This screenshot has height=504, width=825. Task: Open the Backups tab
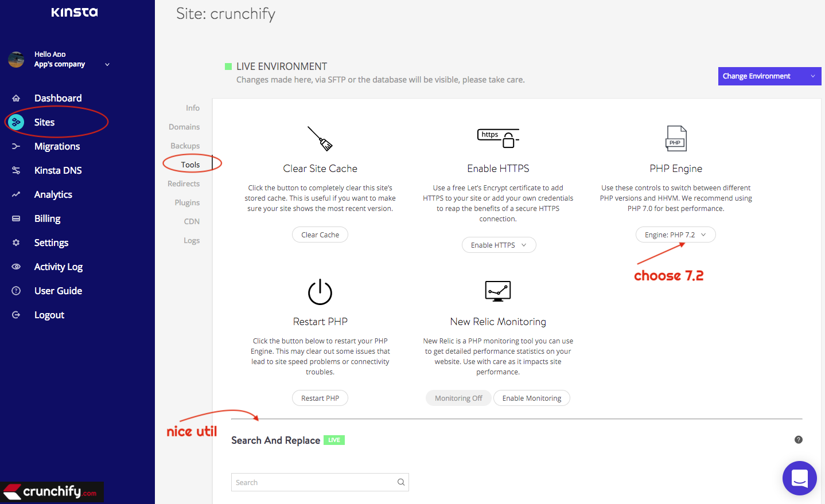pyautogui.click(x=185, y=146)
